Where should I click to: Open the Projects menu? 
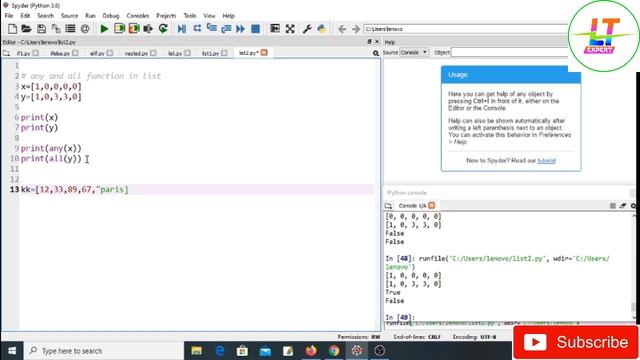click(166, 16)
